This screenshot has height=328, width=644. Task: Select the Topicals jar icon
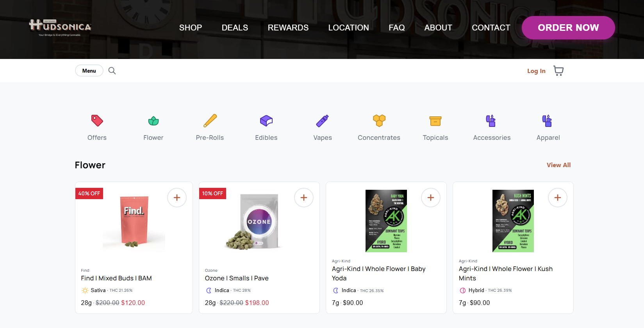(x=435, y=121)
